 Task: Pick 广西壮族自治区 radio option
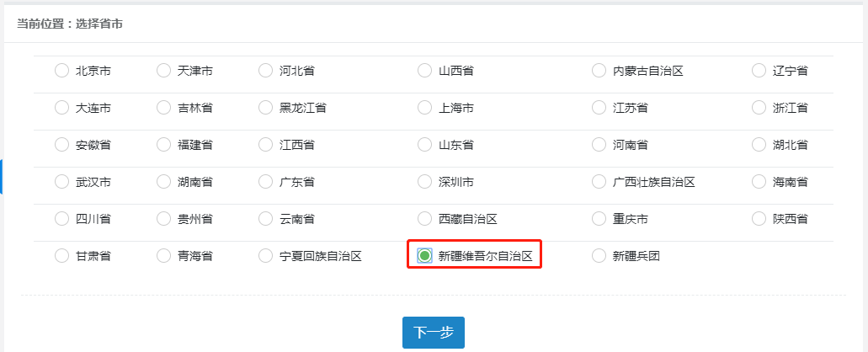coord(599,182)
